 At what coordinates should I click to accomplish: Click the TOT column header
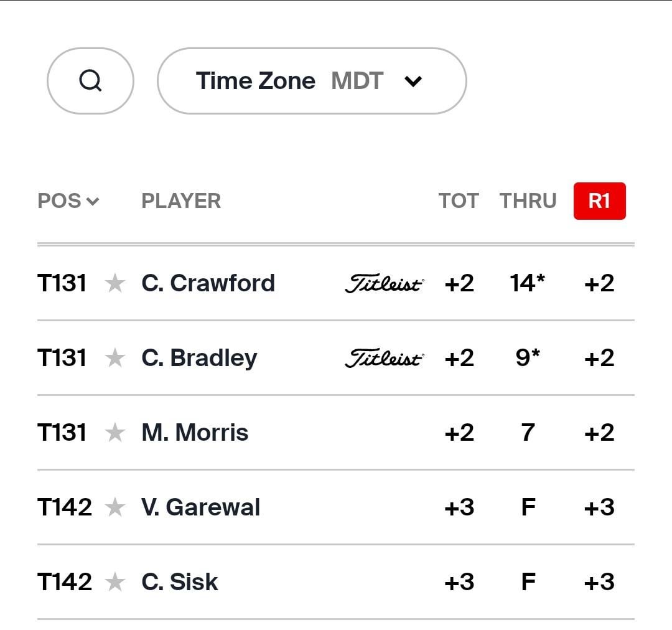click(x=459, y=201)
